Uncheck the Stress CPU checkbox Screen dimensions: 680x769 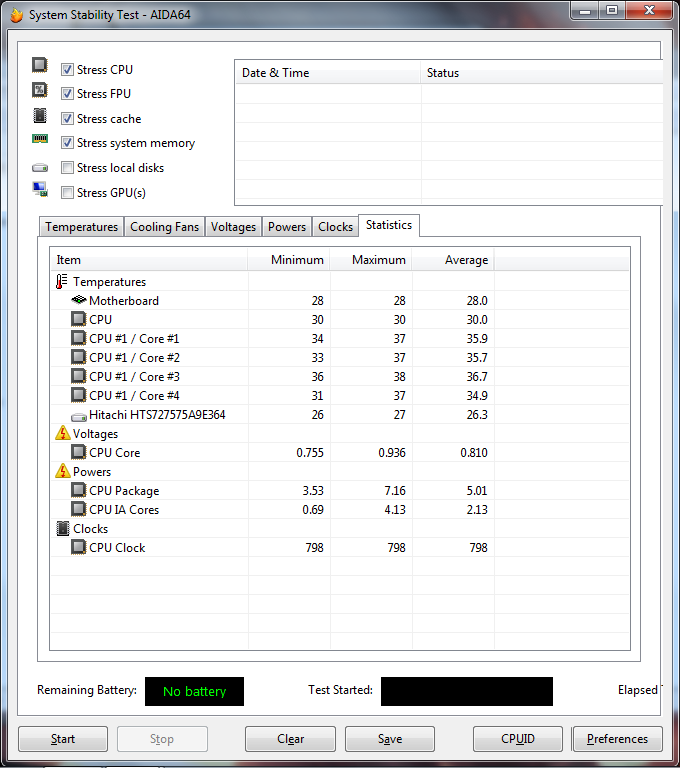click(x=67, y=70)
